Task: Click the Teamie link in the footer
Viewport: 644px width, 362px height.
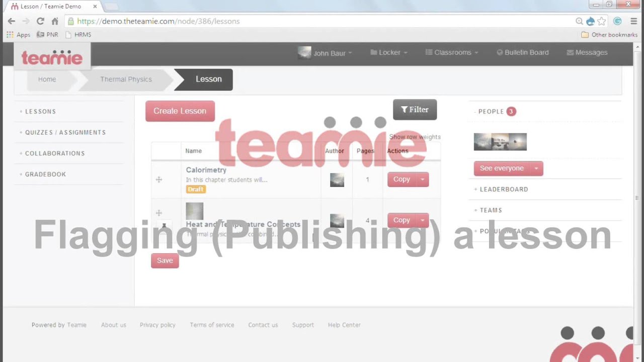Action: click(x=77, y=325)
